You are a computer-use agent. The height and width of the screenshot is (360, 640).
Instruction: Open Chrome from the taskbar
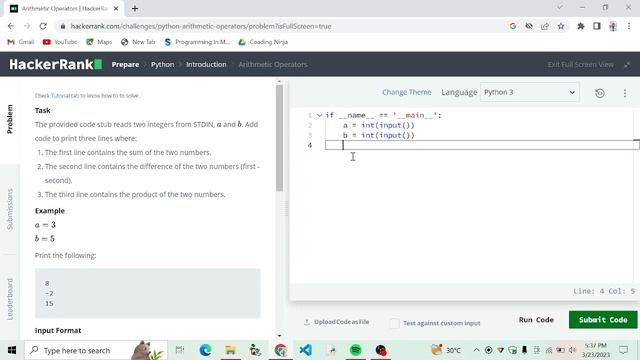[x=280, y=350]
